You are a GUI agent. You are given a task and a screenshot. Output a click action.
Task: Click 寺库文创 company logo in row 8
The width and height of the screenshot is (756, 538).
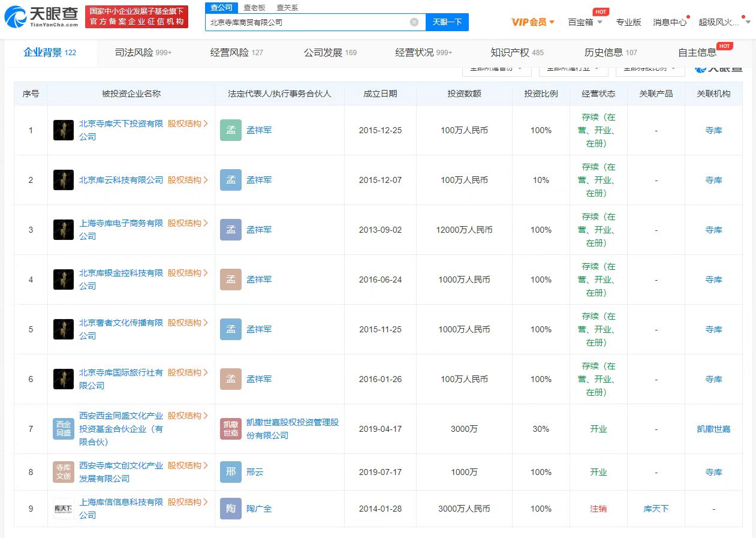pos(64,472)
